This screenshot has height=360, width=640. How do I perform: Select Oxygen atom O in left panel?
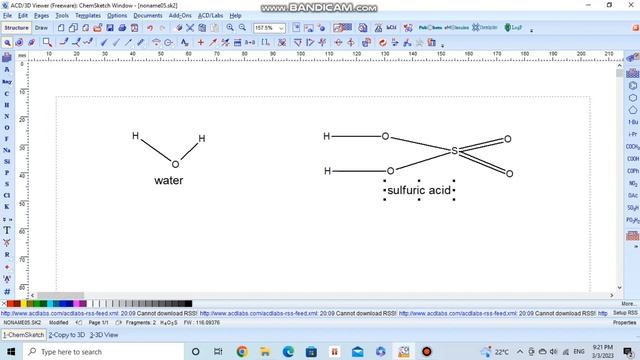coord(7,128)
